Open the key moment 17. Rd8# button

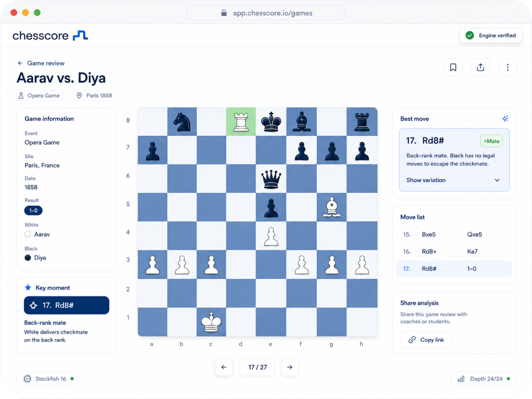click(66, 305)
